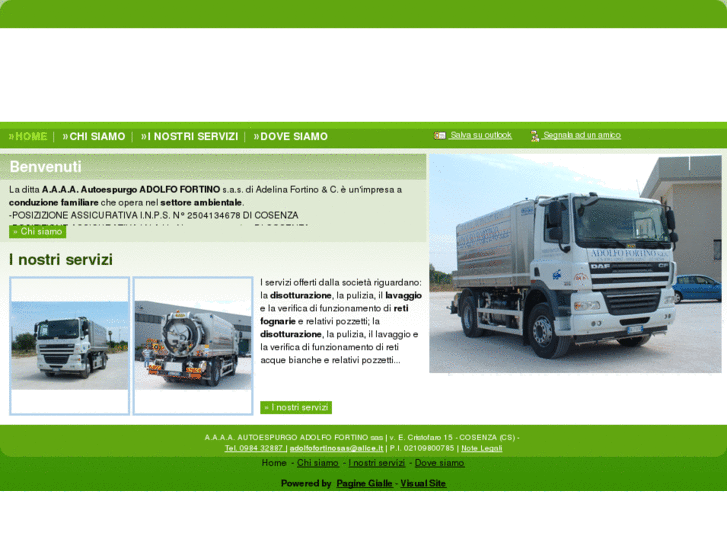The height and width of the screenshot is (545, 727).
Task: Click the Salva su outlook icon
Action: click(440, 135)
